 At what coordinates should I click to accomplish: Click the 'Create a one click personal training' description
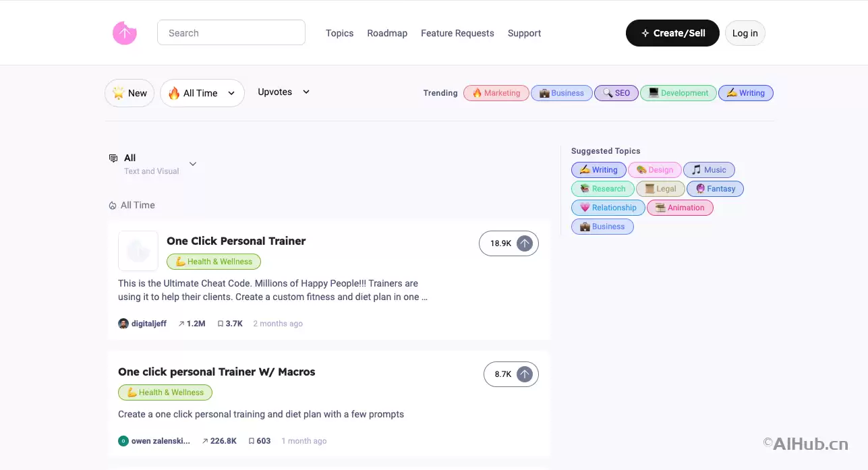click(x=261, y=414)
